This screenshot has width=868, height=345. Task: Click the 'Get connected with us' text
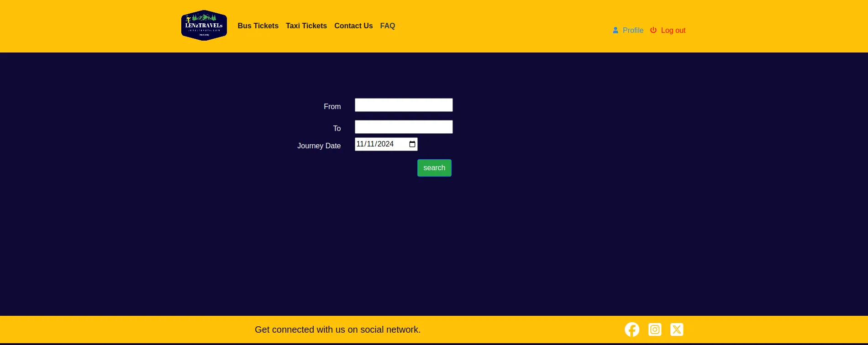click(x=338, y=329)
